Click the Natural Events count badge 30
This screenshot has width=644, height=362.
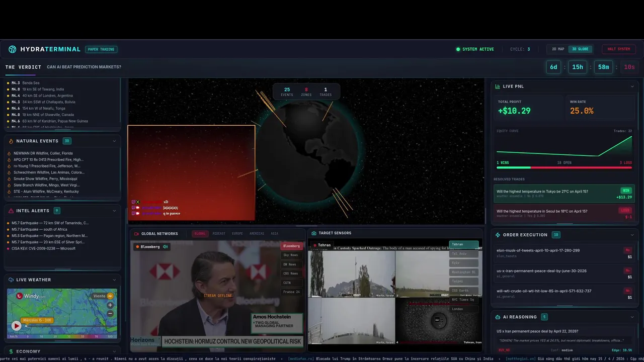click(x=66, y=141)
